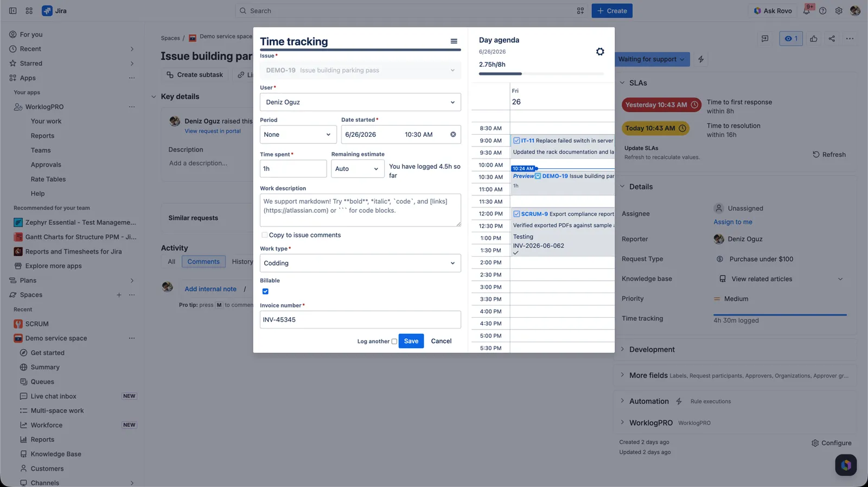Viewport: 868px width, 487px height.
Task: Expand the WorklogPRO section
Action: click(x=622, y=423)
